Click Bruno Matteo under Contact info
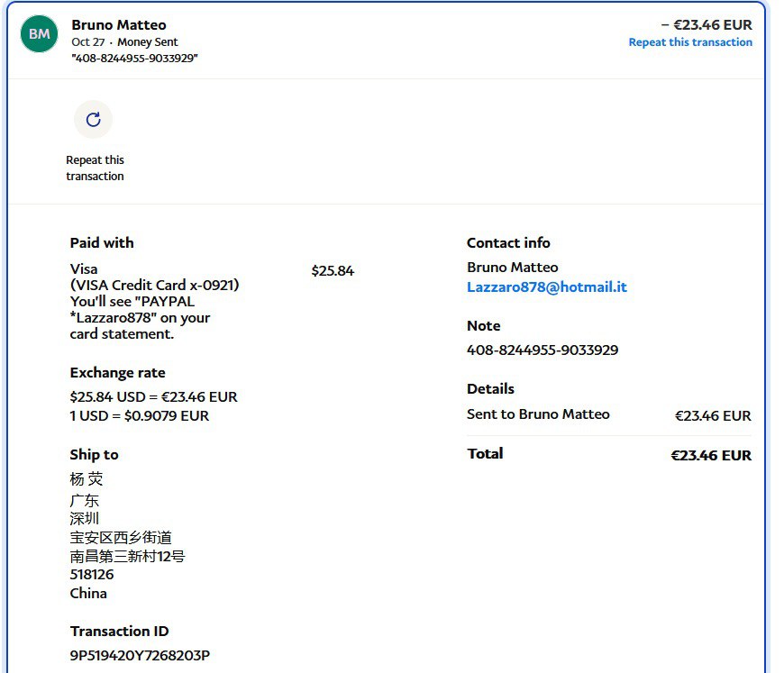 click(x=512, y=268)
